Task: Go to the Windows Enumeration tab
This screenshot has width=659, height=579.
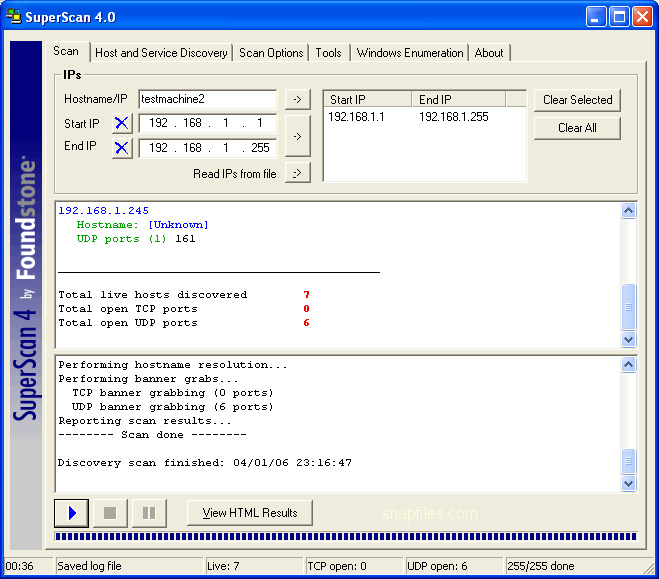Action: pos(410,53)
